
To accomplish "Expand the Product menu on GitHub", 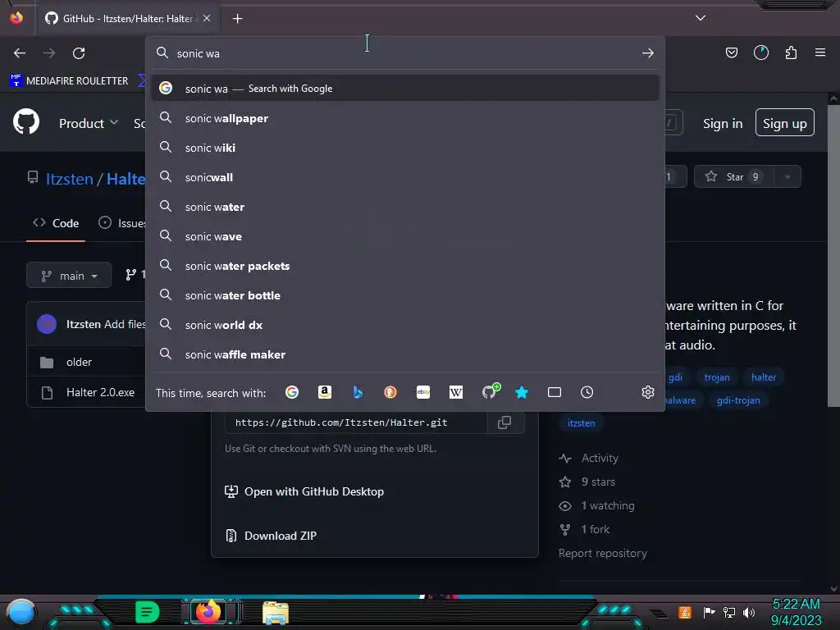I will (x=89, y=123).
